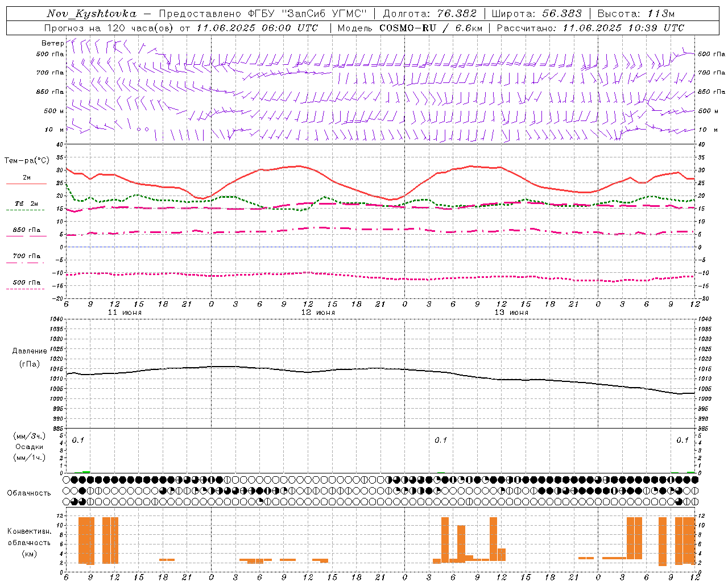Click the Долгота: 76.382 value
Viewport: 728px width, 582px height.
coord(430,14)
